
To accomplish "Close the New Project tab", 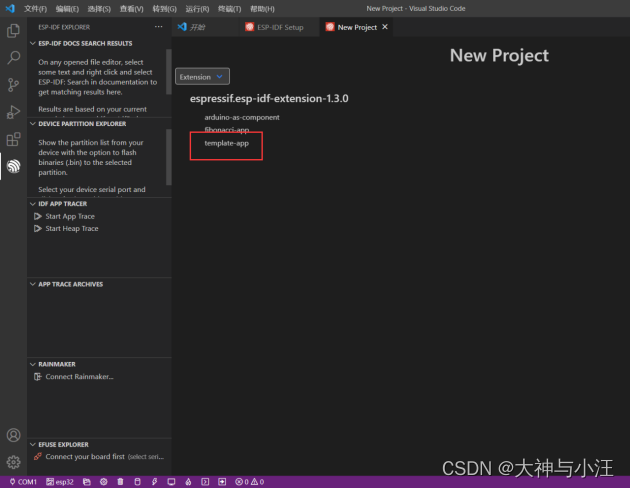I will click(385, 27).
